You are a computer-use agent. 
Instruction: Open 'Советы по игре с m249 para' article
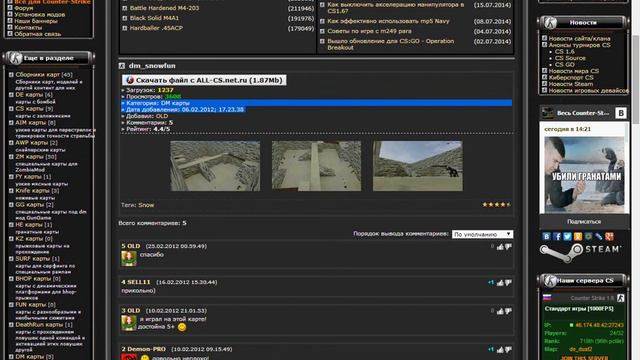[x=369, y=31]
